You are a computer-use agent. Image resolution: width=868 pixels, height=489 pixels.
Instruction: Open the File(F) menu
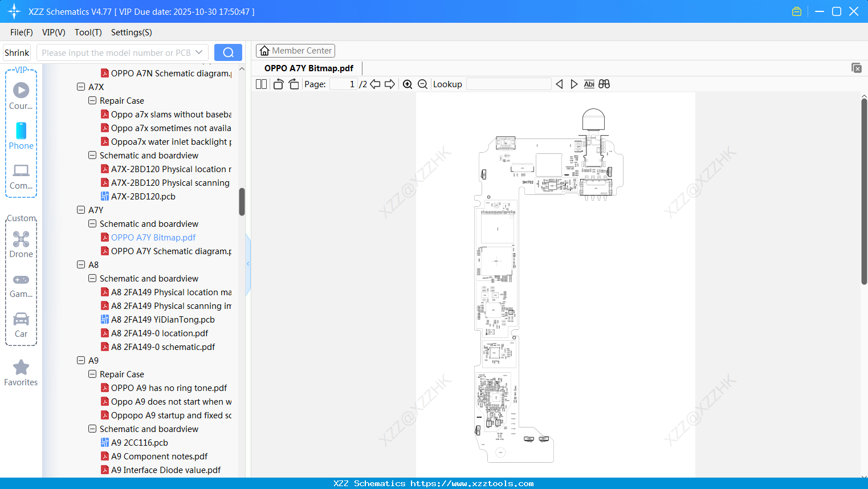22,32
